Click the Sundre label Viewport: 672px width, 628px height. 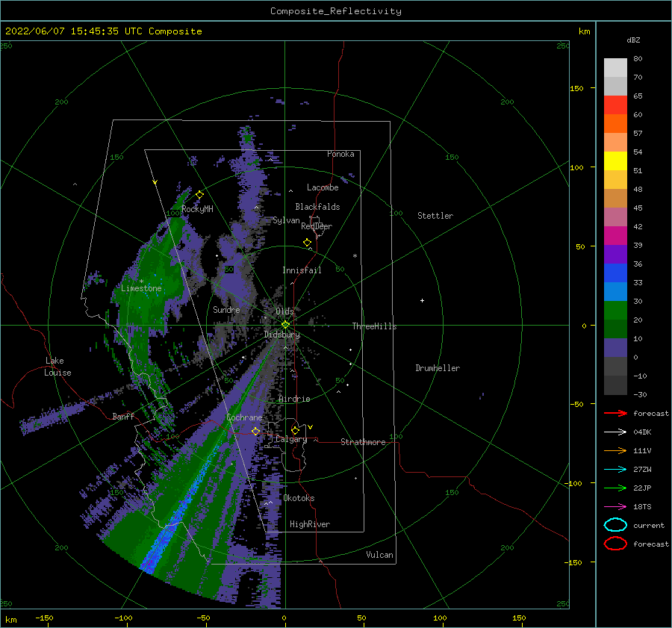point(226,309)
